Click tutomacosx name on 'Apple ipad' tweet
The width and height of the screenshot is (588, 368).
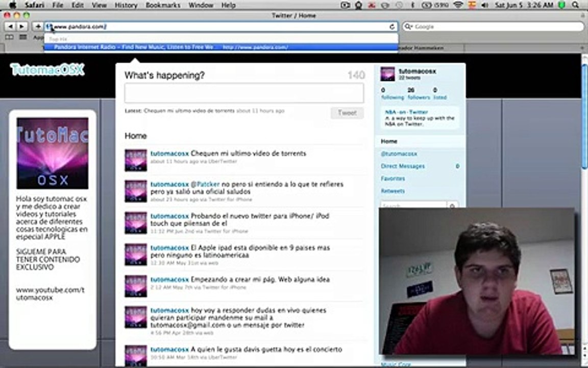pyautogui.click(x=169, y=247)
